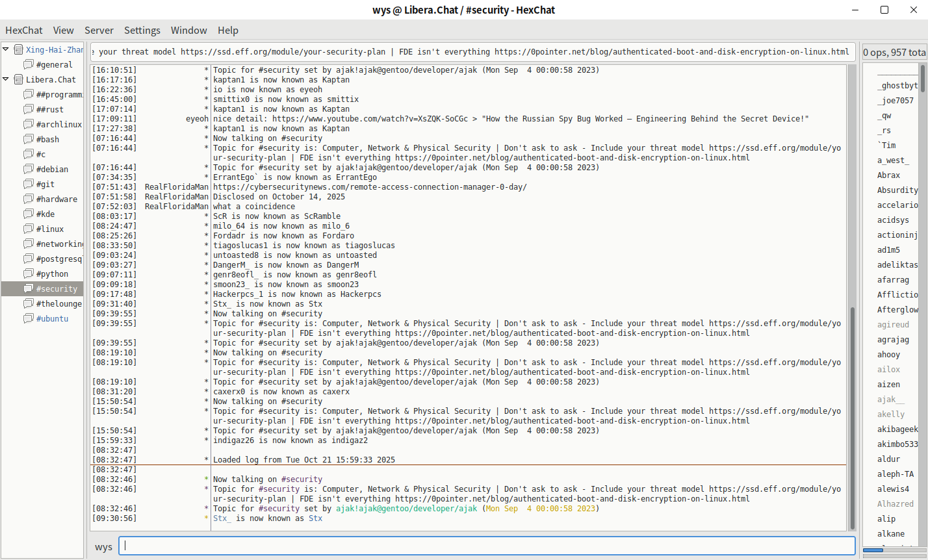Click the #ubuntu channel icon
The image size is (928, 560).
29,318
